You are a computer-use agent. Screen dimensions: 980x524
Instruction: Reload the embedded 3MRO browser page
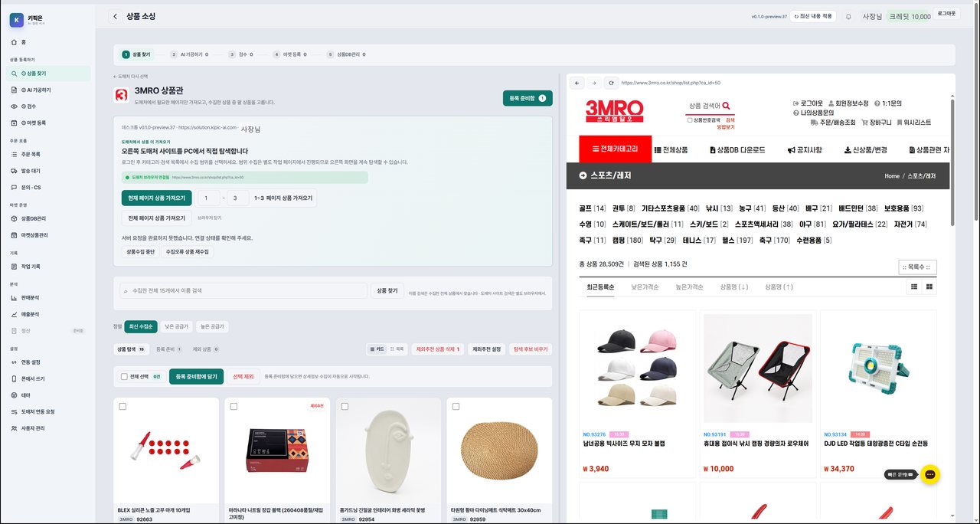611,83
